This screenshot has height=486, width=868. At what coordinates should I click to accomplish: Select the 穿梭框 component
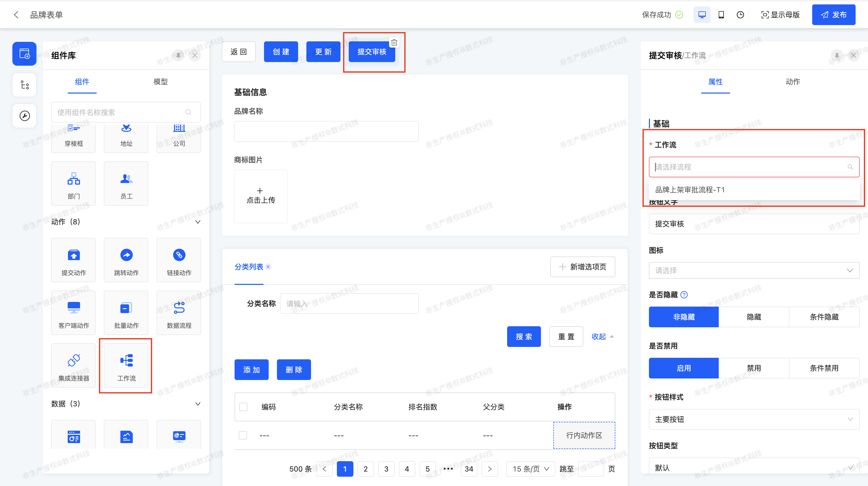pyautogui.click(x=73, y=138)
